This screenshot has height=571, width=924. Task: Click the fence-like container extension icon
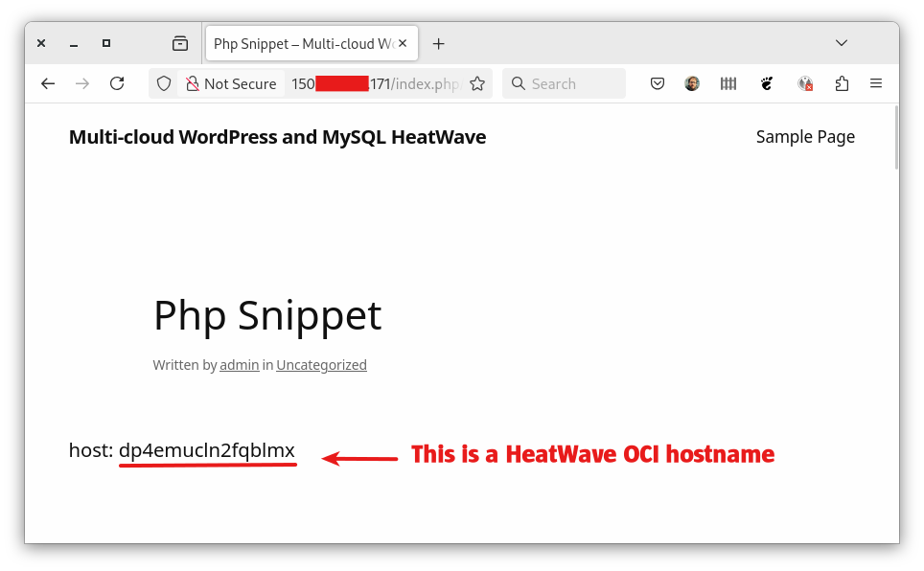(x=728, y=83)
